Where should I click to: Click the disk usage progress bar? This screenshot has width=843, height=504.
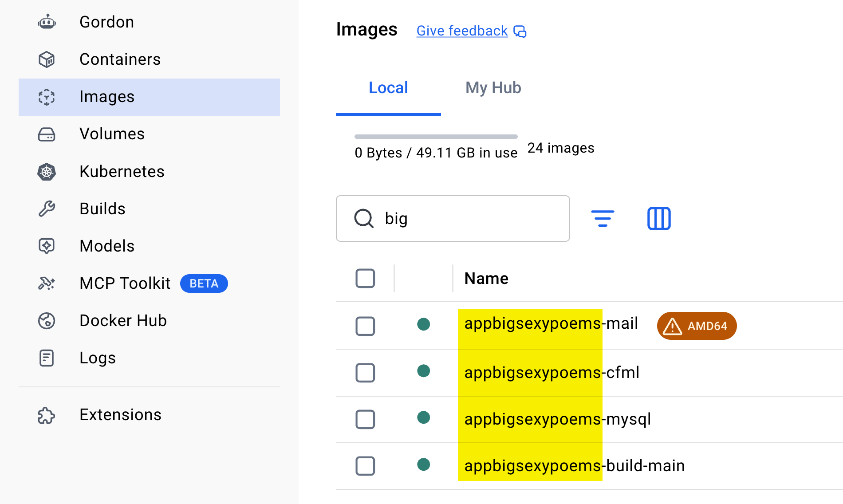pos(436,137)
